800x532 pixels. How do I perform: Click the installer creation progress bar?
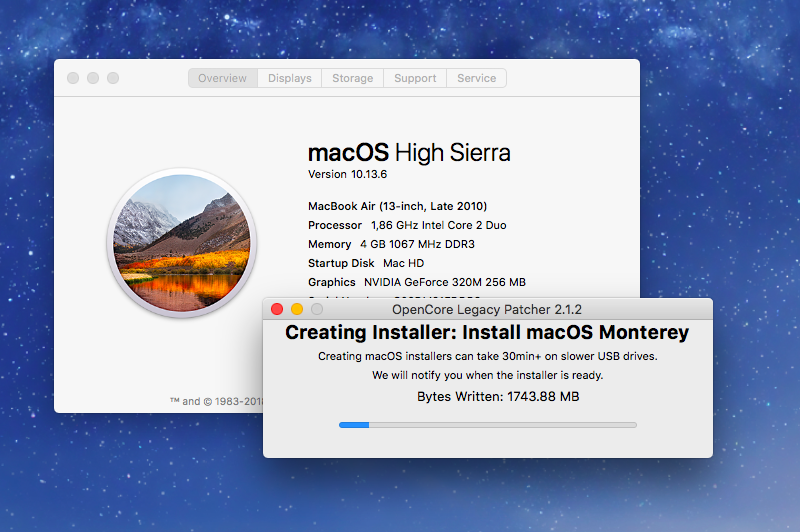point(488,425)
